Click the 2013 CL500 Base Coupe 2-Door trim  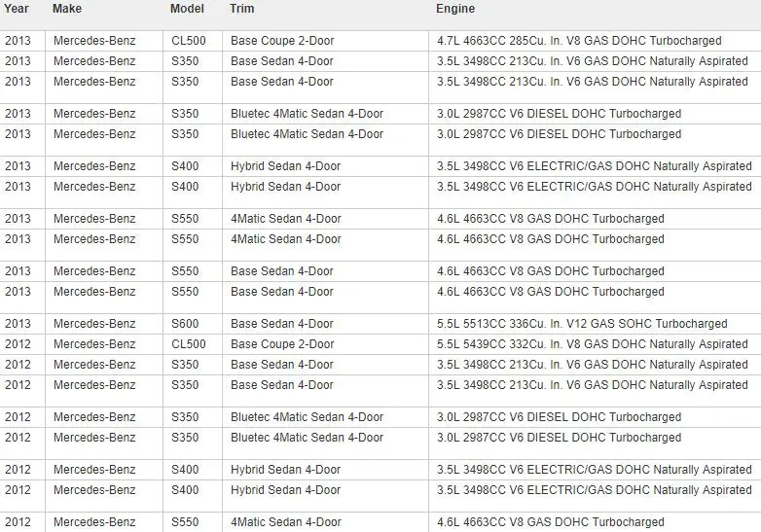coord(282,41)
